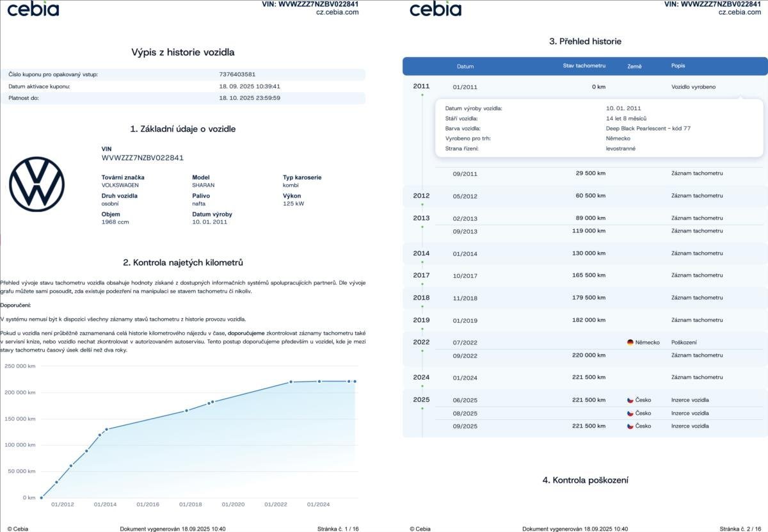Screen dimensions: 768x532
Task: Click the Stav tachometru column header
Action: pos(584,66)
